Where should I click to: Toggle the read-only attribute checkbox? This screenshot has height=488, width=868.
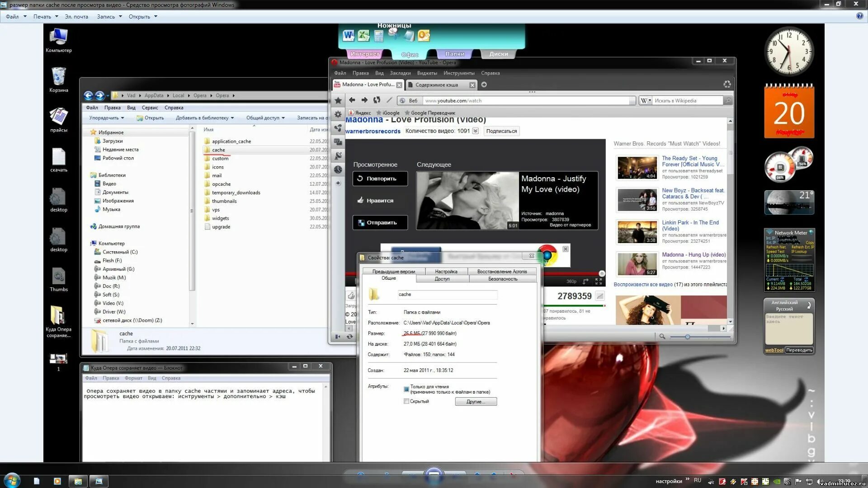[x=406, y=389]
